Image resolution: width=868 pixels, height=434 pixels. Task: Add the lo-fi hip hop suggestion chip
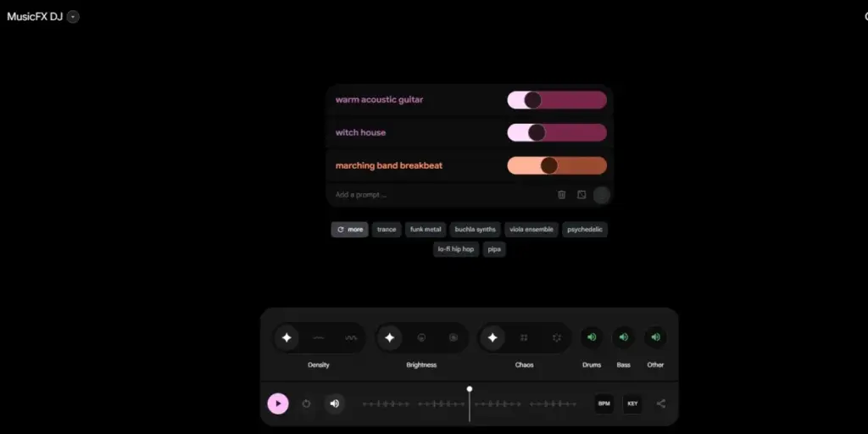pyautogui.click(x=456, y=250)
